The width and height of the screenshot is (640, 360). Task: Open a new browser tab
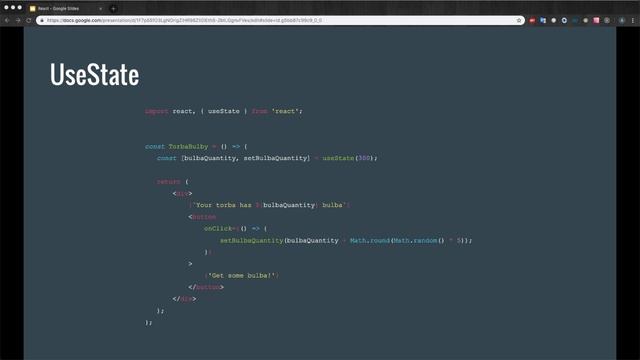[113, 8]
